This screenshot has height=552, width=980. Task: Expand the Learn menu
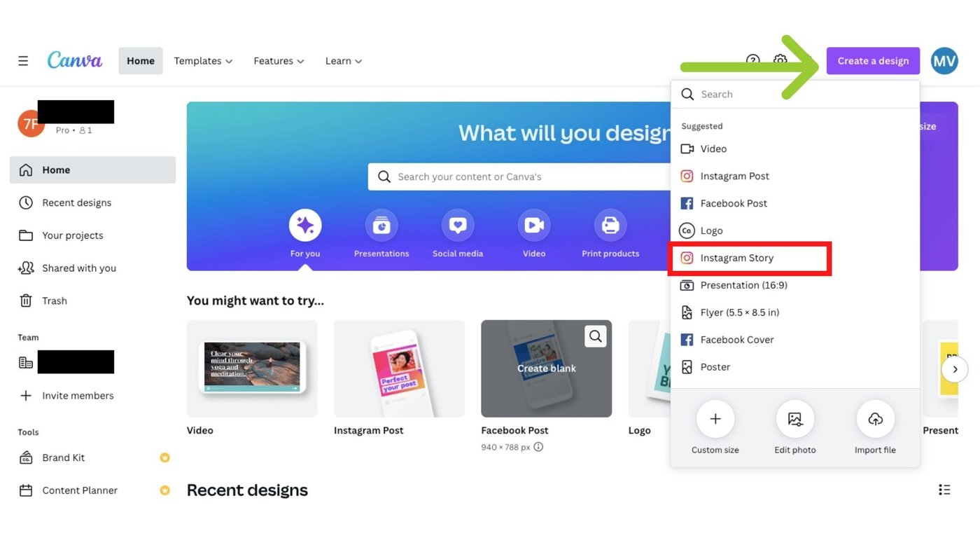[x=343, y=60]
